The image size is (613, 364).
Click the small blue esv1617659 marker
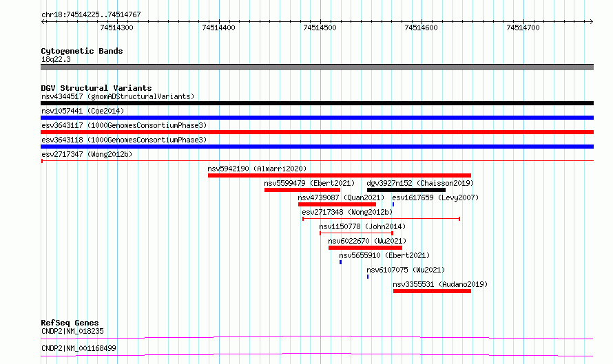pos(393,204)
